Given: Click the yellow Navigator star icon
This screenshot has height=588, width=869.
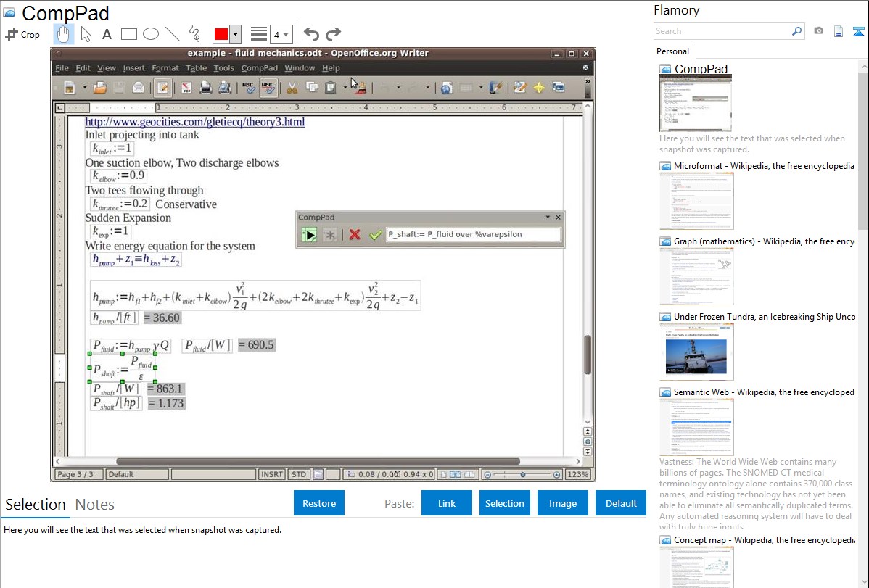Looking at the screenshot, I should click(539, 88).
